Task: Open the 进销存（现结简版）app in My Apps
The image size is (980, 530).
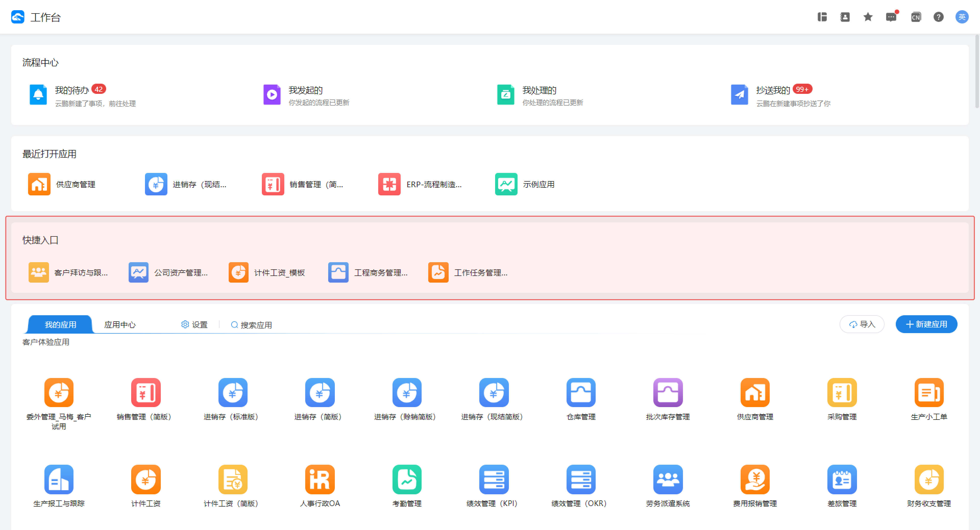Action: coord(494,392)
